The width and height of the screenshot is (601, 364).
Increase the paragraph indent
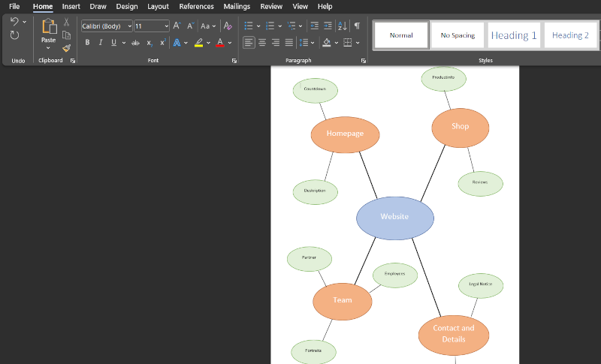[x=328, y=26]
